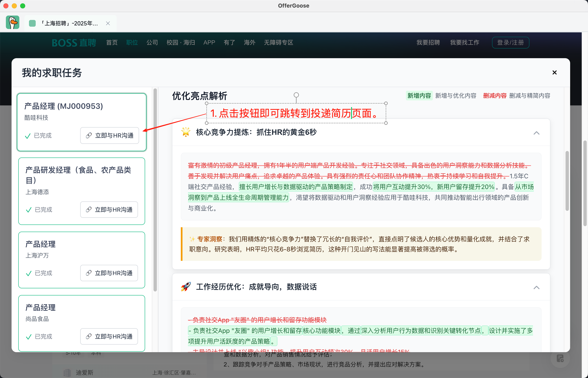Image resolution: width=588 pixels, height=378 pixels.
Task: Click the star icon beside 核心竞争力提炼
Action: pos(186,132)
